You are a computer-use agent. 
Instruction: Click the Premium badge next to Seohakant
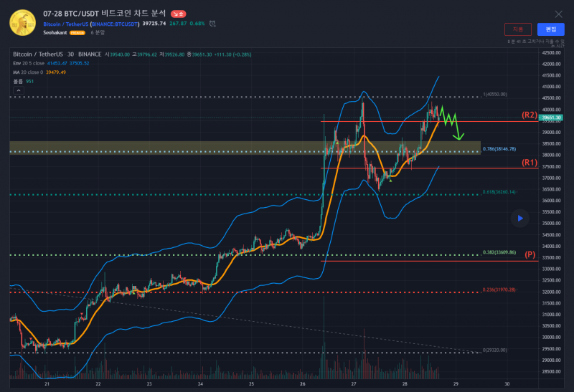point(77,33)
